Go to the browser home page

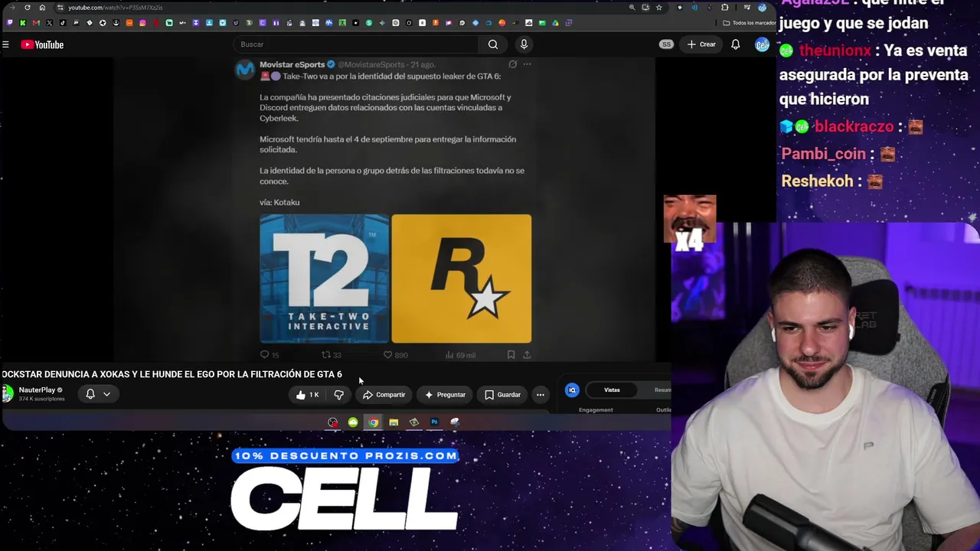click(42, 8)
